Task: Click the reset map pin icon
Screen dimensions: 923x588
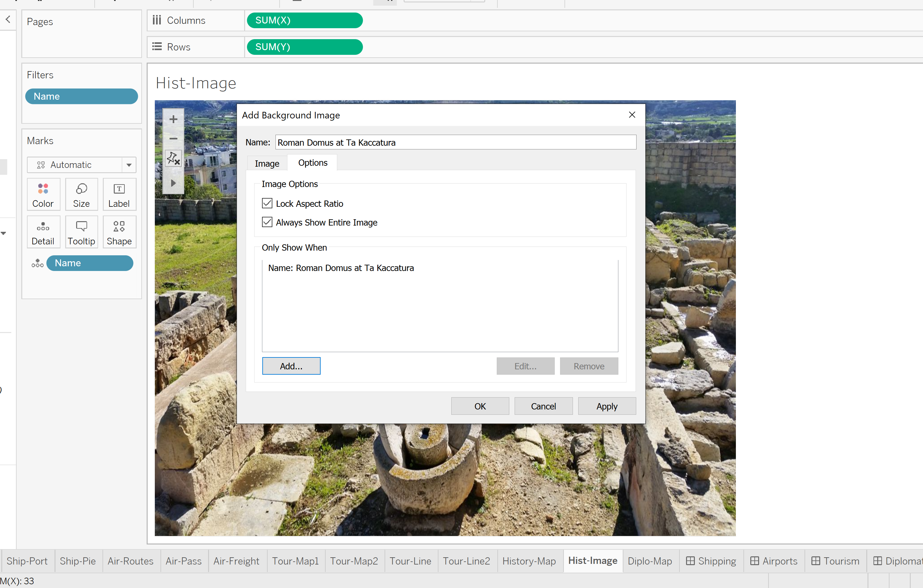Action: (173, 158)
